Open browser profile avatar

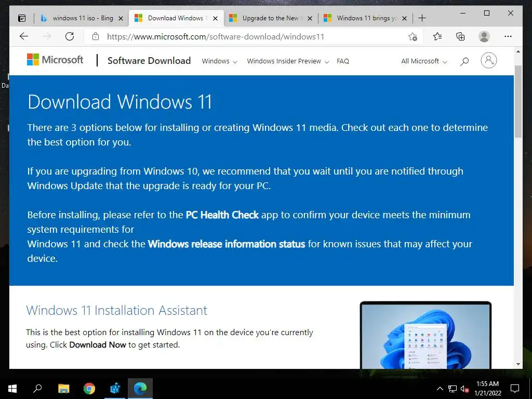click(x=484, y=36)
